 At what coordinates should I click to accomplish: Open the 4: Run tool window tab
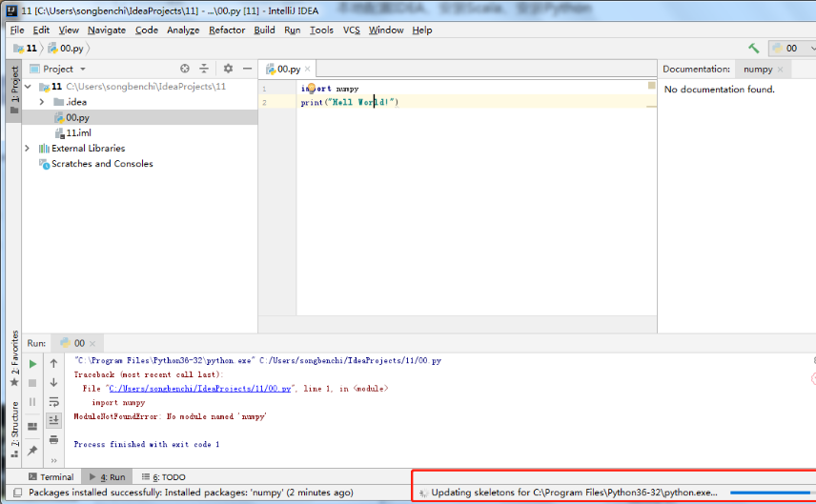(x=108, y=477)
